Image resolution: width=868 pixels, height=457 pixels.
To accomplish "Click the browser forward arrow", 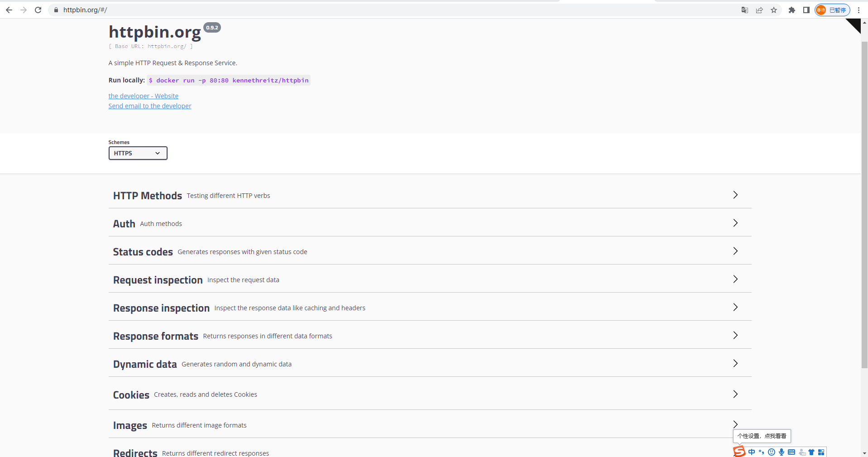I will (x=24, y=10).
